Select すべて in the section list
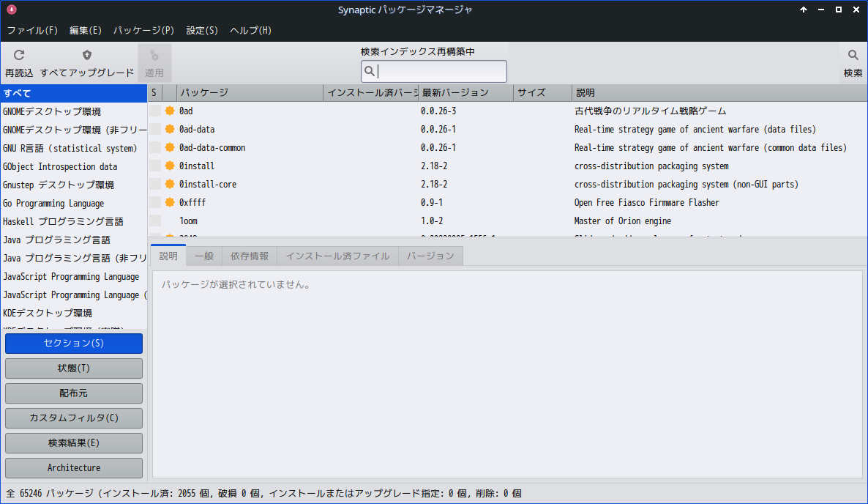The height and width of the screenshot is (504, 868). point(74,93)
